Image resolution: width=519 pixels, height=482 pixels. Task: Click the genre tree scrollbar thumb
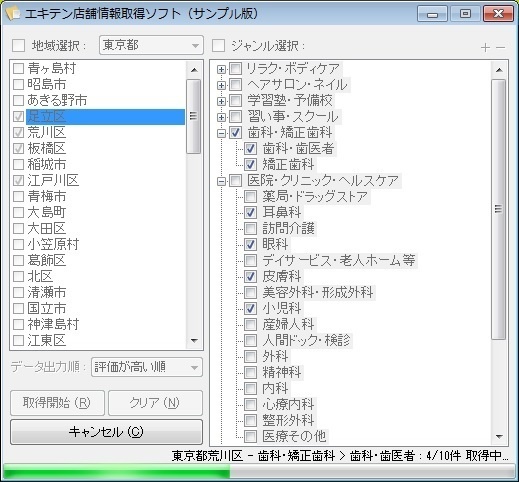(x=499, y=209)
